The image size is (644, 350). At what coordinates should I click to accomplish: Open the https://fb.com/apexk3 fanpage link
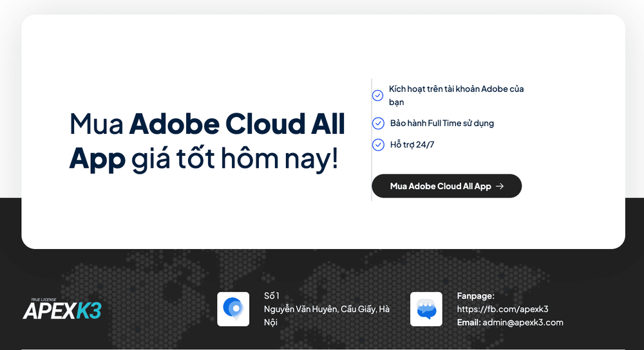(503, 309)
